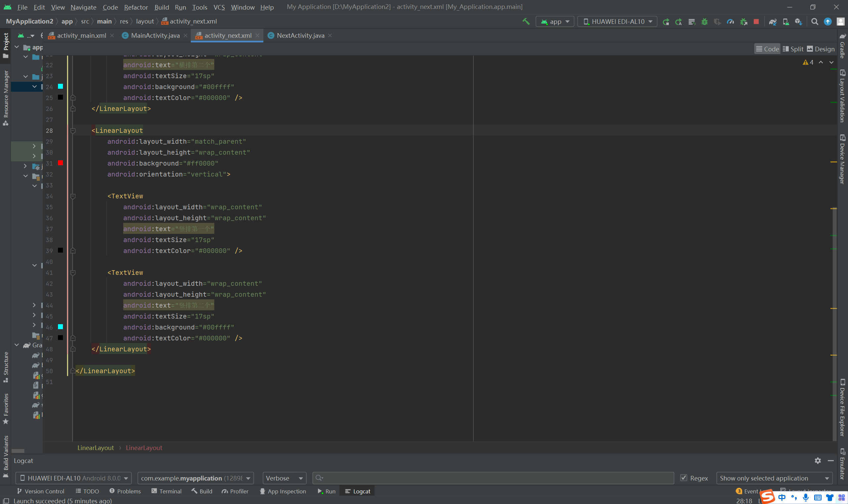Toggle the Regex checkbox in Logcat
Viewport: 848px width, 504px height.
tap(684, 478)
